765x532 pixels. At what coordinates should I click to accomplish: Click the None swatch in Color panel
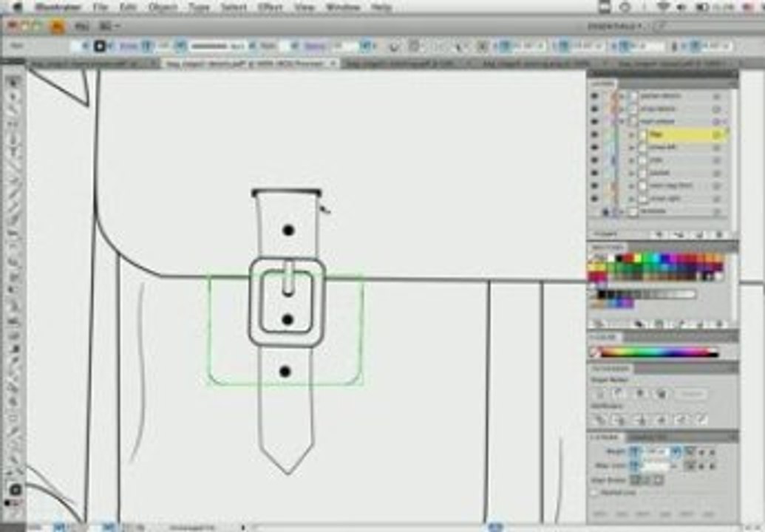tap(595, 352)
